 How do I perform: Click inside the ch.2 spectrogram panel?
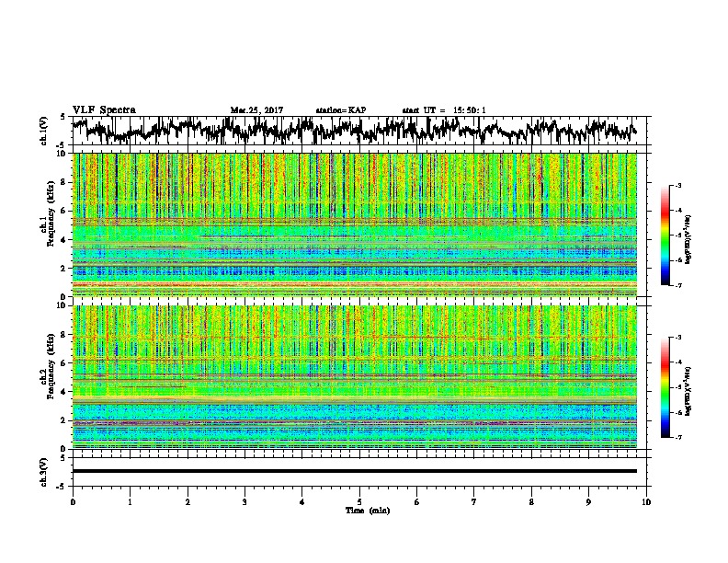(x=355, y=377)
